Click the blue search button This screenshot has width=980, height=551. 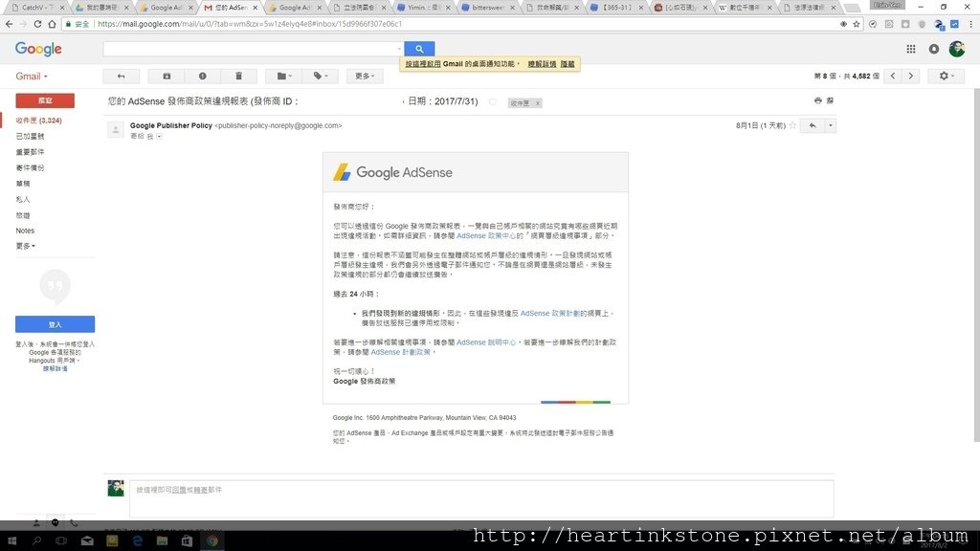(x=419, y=49)
